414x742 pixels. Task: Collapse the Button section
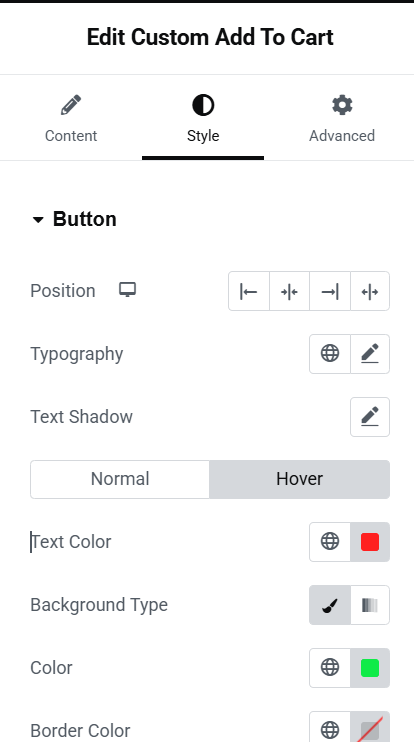coord(74,219)
